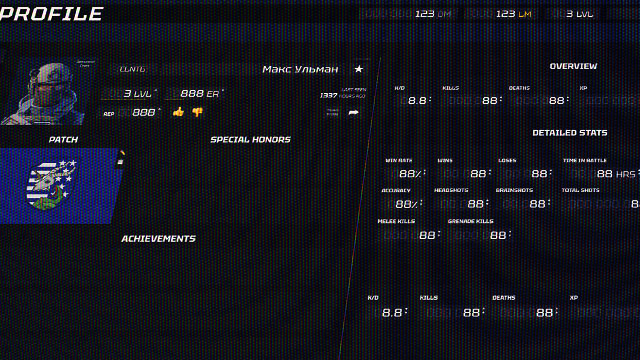Open the Detailed Stats section

click(570, 133)
